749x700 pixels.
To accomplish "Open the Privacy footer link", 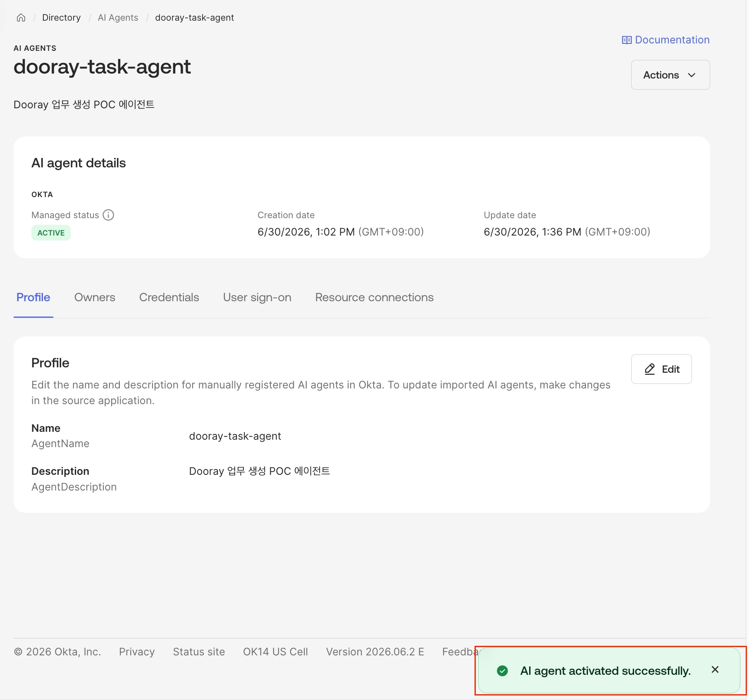I will coord(137,652).
